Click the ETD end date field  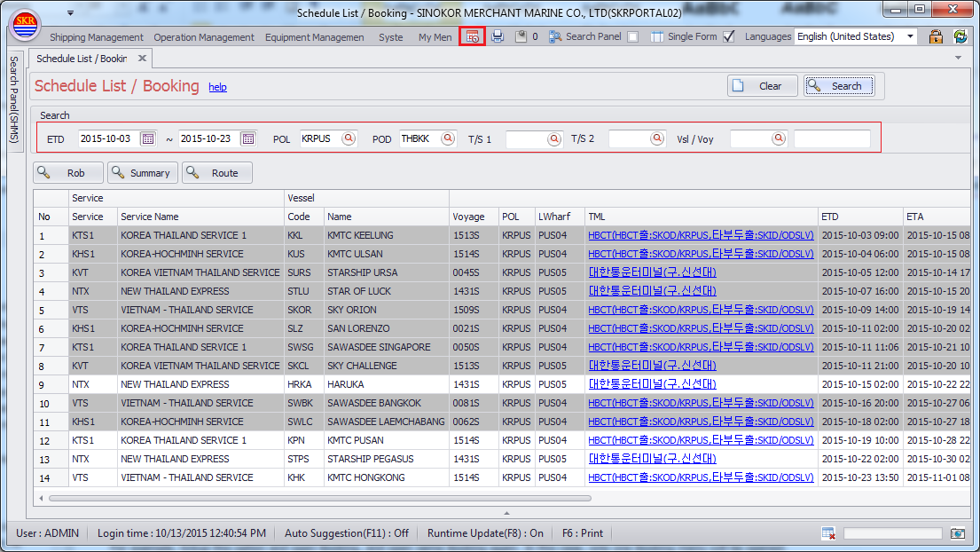[x=208, y=138]
